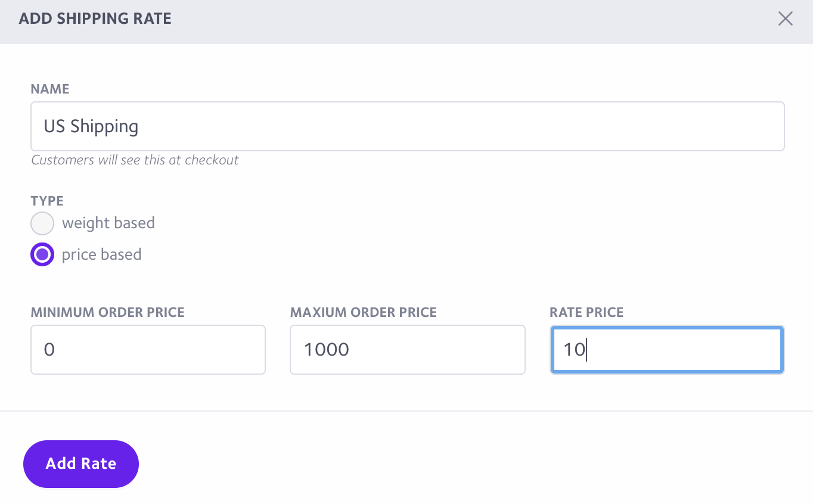Close the Add Shipping Rate dialog

point(785,19)
